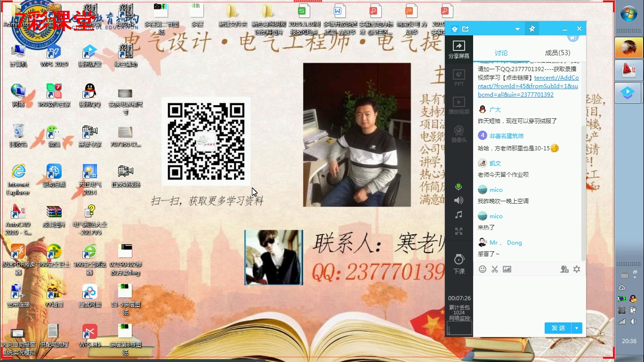This screenshot has width=644, height=362.
Task: Open 网络 desktop icon
Action: 18,95
